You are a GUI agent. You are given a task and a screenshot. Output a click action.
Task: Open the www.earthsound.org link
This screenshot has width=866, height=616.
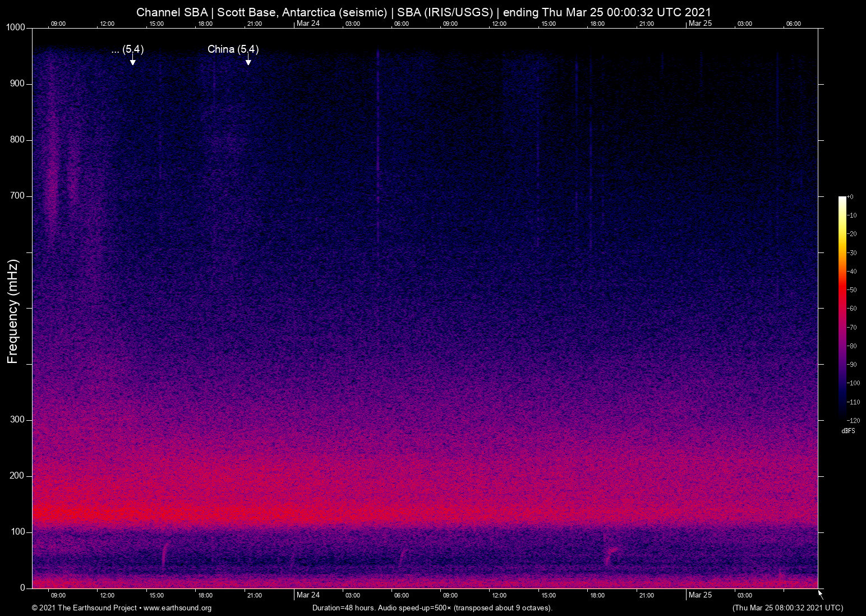(177, 608)
